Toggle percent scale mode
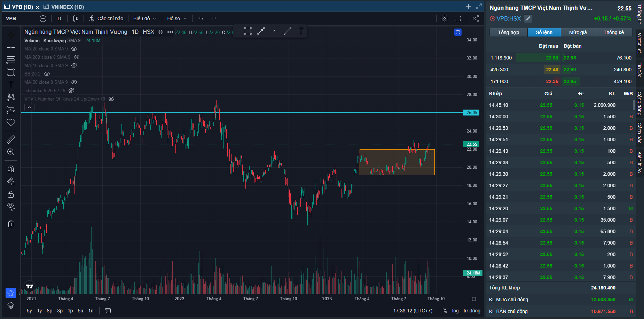644x319 pixels. click(x=445, y=311)
